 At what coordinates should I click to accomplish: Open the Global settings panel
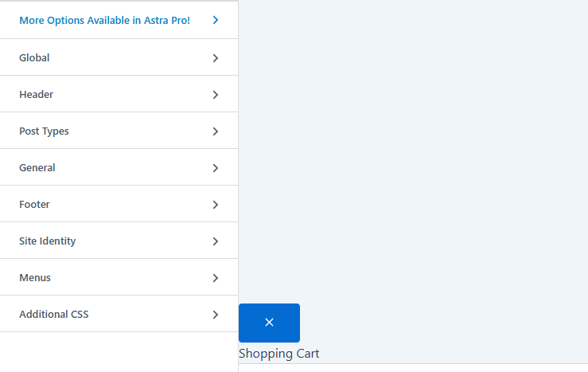tap(34, 58)
